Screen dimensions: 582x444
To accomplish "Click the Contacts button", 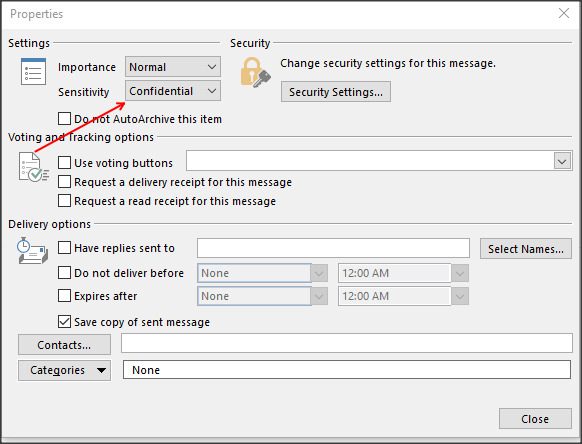I will 65,345.
